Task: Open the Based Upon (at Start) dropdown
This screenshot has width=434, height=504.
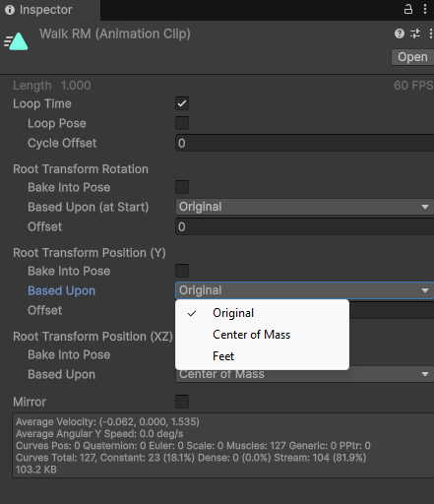Action: tap(305, 207)
